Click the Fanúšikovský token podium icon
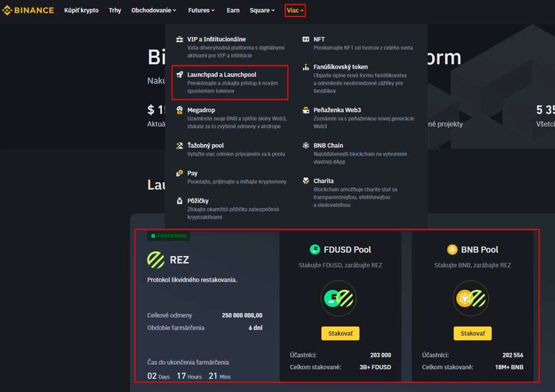Image resolution: width=555 pixels, height=392 pixels. (306, 67)
